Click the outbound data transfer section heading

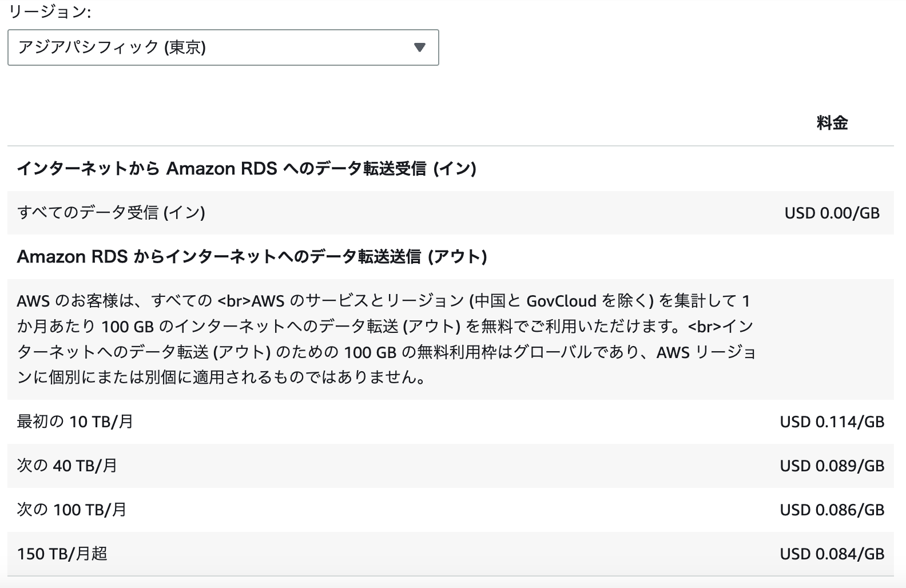tap(252, 257)
